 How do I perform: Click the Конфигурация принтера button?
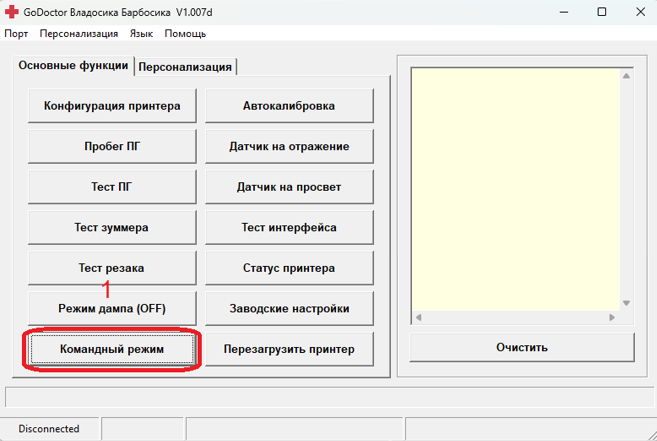pyautogui.click(x=112, y=106)
